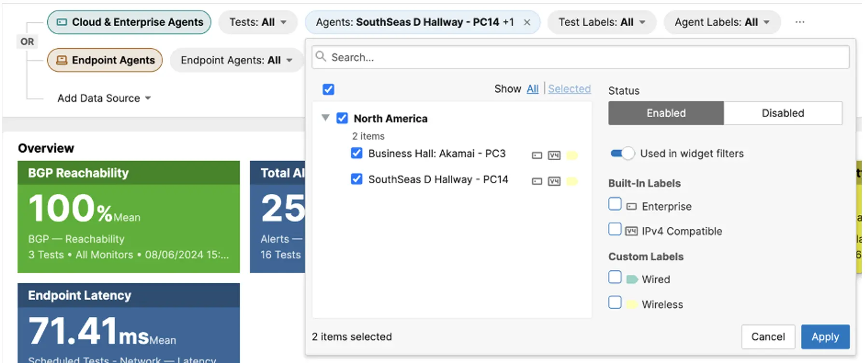Image resolution: width=868 pixels, height=363 pixels.
Task: Expand the Add Data Source dropdown
Action: pos(104,98)
